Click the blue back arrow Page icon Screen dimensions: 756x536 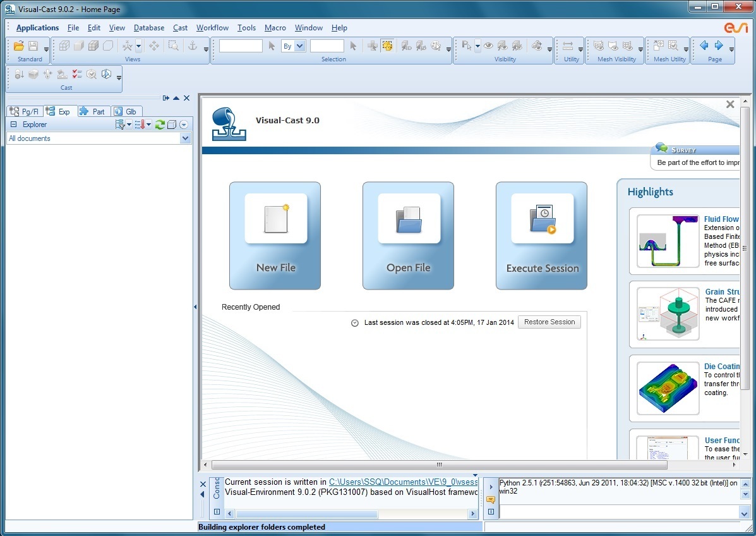click(x=704, y=46)
